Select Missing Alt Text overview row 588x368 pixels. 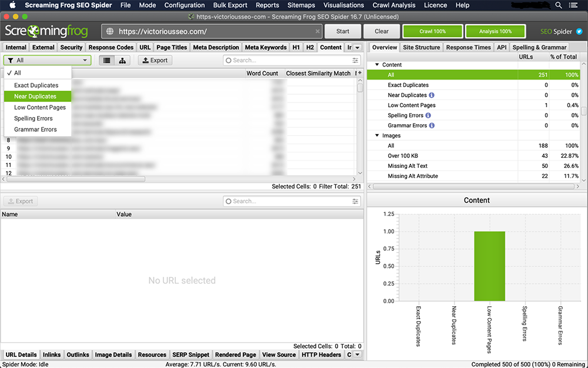475,165
